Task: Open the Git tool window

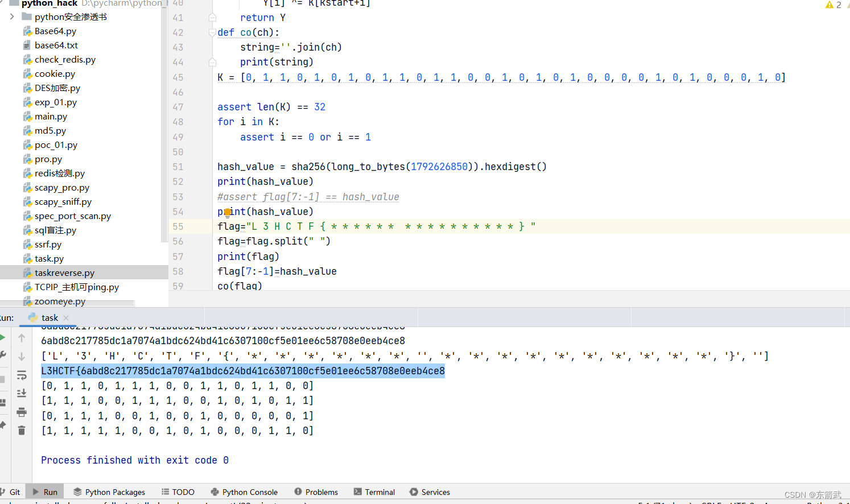Action: coord(14,491)
